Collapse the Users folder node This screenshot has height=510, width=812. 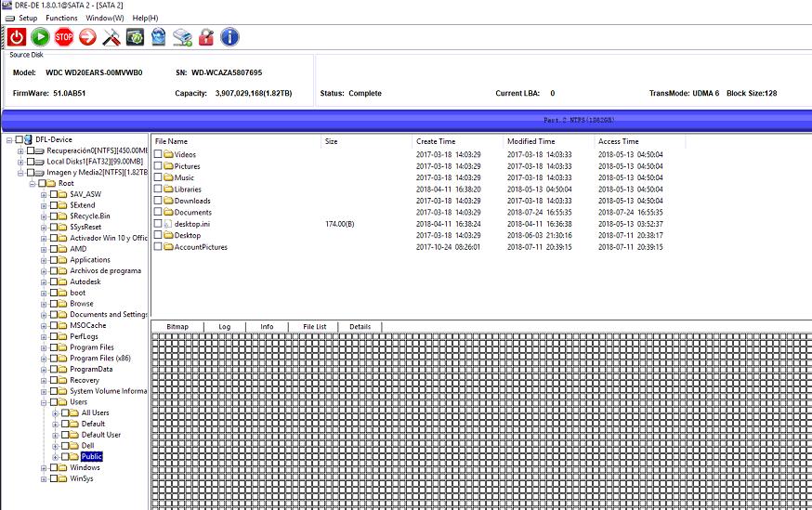click(x=44, y=402)
